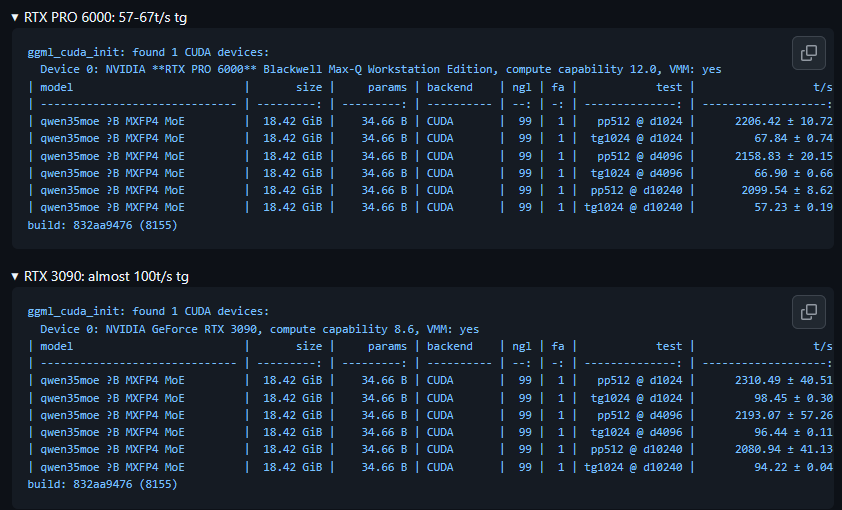842x510 pixels.
Task: Click the 'test' header in the RTX 3090 table
Action: tap(669, 347)
